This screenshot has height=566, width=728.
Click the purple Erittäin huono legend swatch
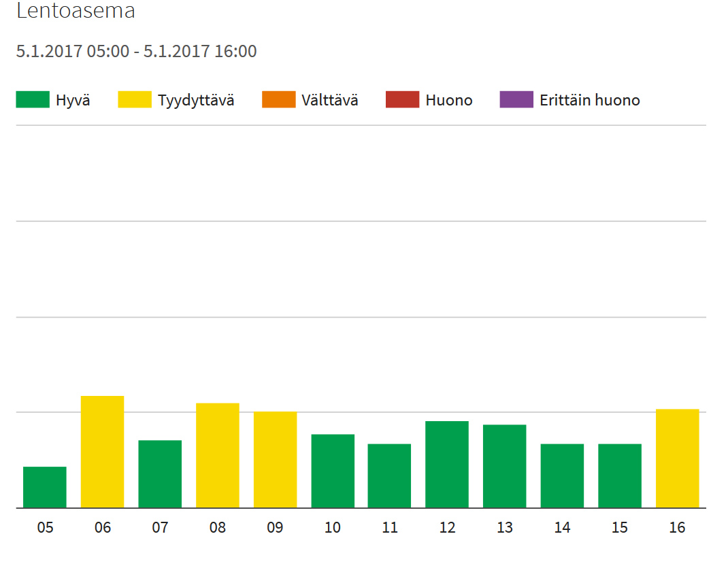coord(516,100)
